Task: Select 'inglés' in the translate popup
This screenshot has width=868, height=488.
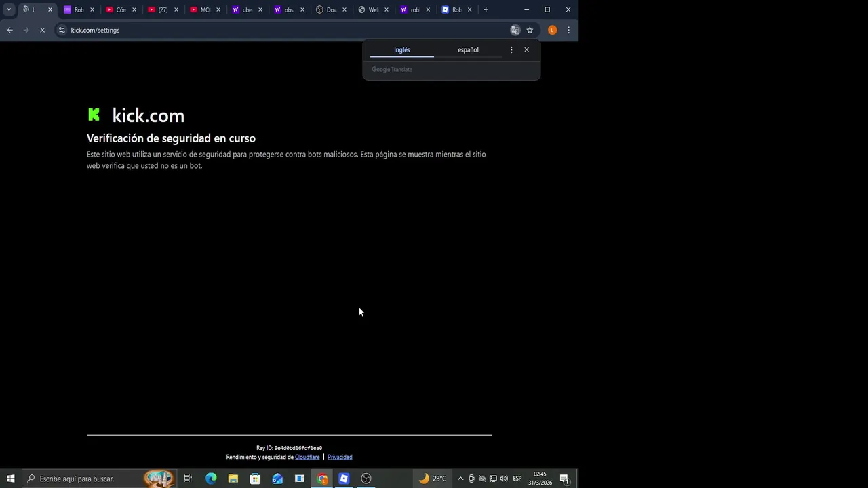Action: click(x=402, y=49)
